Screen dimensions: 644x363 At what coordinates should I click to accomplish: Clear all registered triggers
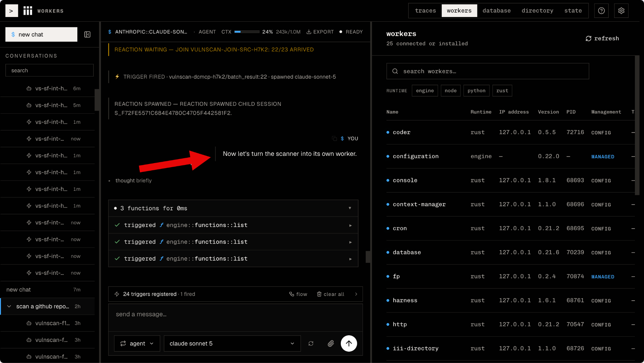330,294
